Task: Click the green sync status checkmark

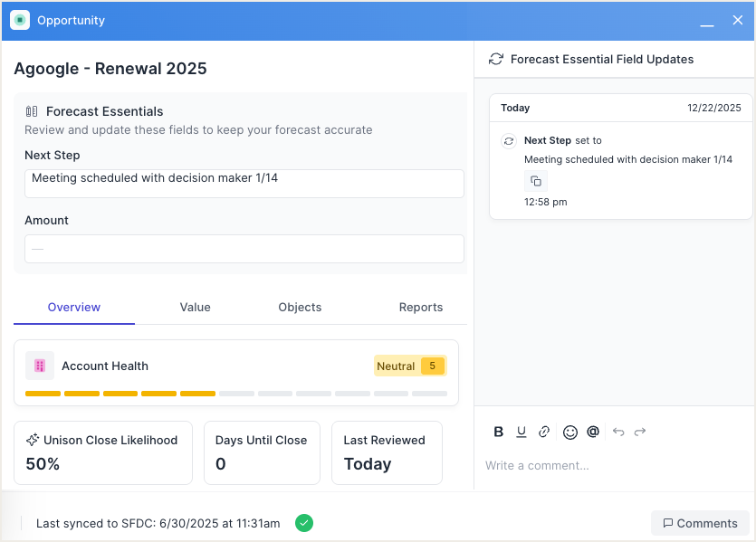Action: point(304,523)
